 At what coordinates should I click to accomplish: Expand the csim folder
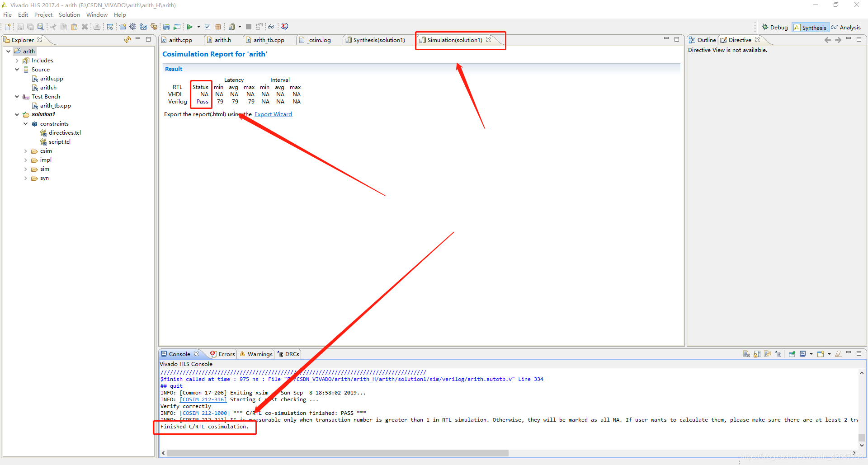(x=25, y=151)
